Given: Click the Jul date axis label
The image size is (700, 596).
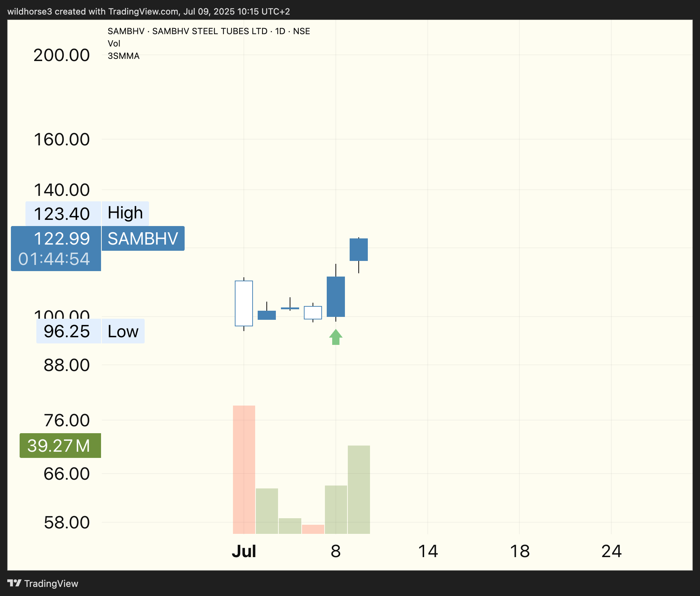Looking at the screenshot, I should pyautogui.click(x=244, y=551).
